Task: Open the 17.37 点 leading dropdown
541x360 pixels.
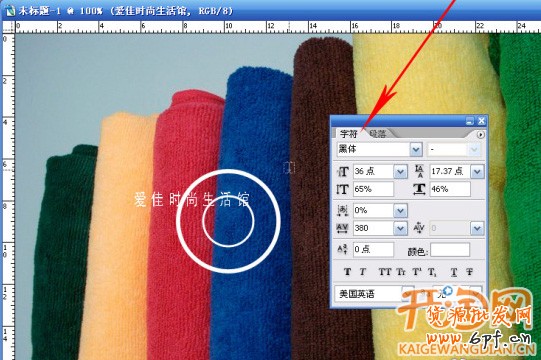Action: point(477,172)
